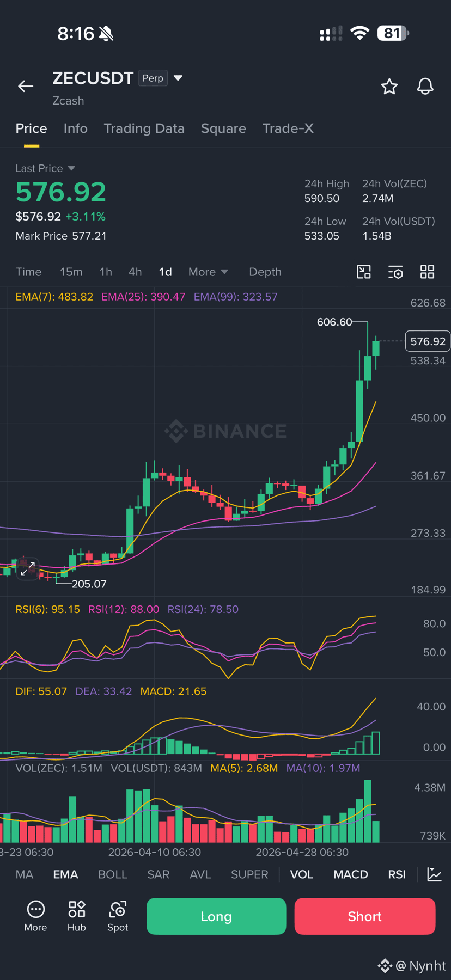The image size is (451, 980).
Task: Tap the EMA(25): 390.47 legend
Action: pyautogui.click(x=143, y=297)
